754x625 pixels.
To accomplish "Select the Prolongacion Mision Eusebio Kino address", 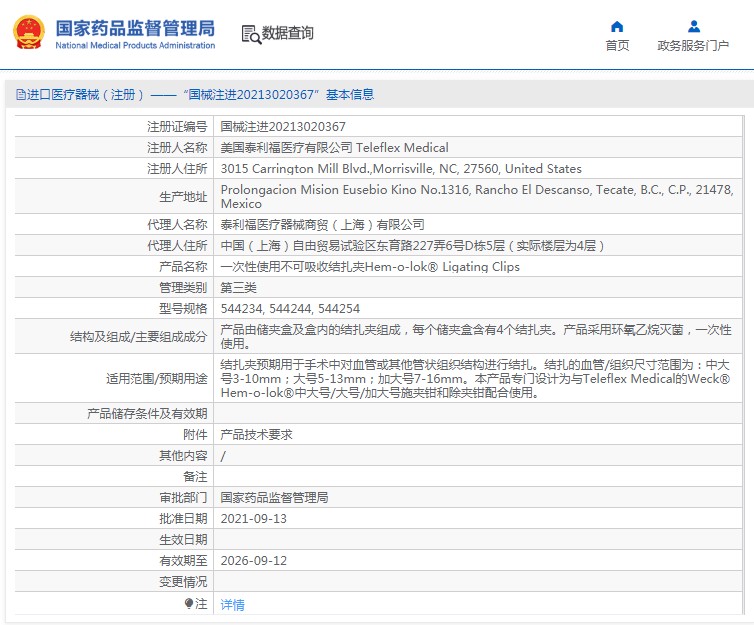I will click(477, 196).
